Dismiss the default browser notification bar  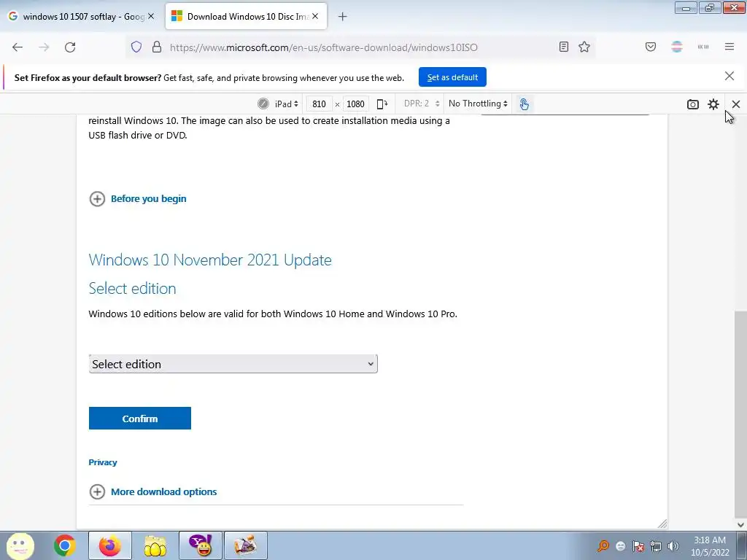click(x=729, y=76)
